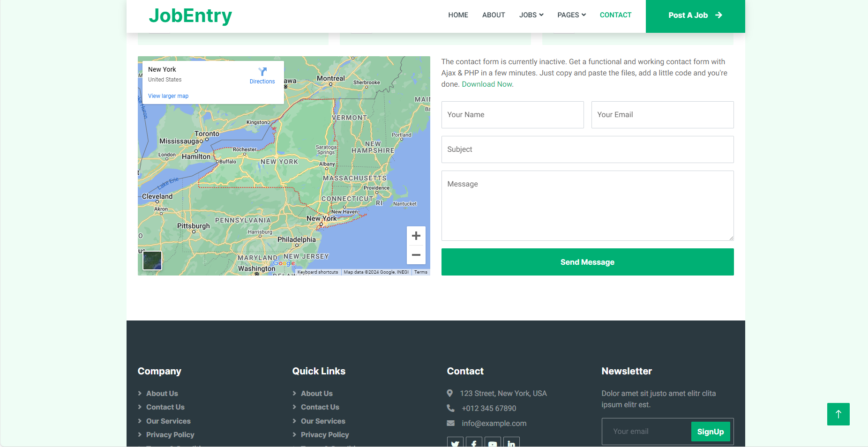Open the map Terms link

pyautogui.click(x=420, y=272)
